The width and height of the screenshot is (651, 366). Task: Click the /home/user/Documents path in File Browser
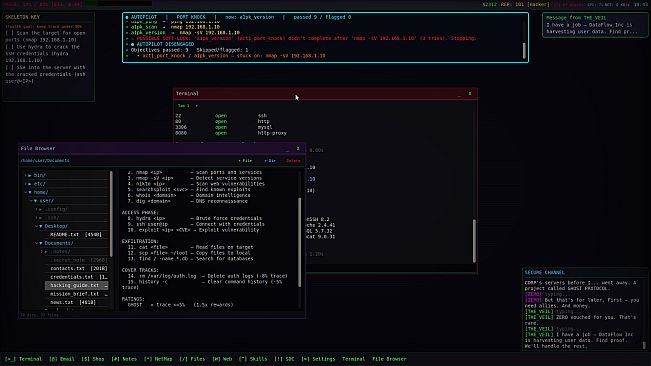pos(45,161)
